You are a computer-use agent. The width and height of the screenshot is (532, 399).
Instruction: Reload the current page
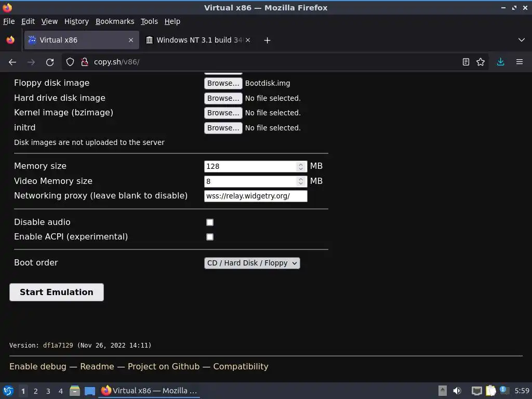[50, 62]
